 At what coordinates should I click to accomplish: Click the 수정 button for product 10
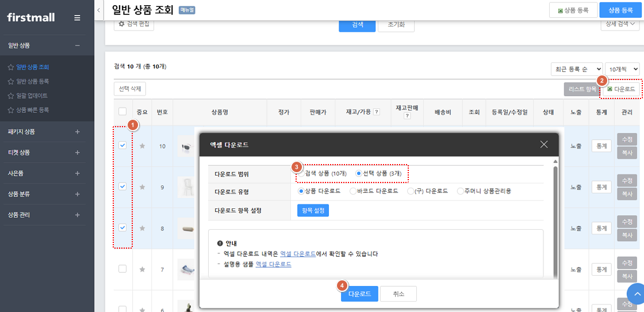pos(627,139)
